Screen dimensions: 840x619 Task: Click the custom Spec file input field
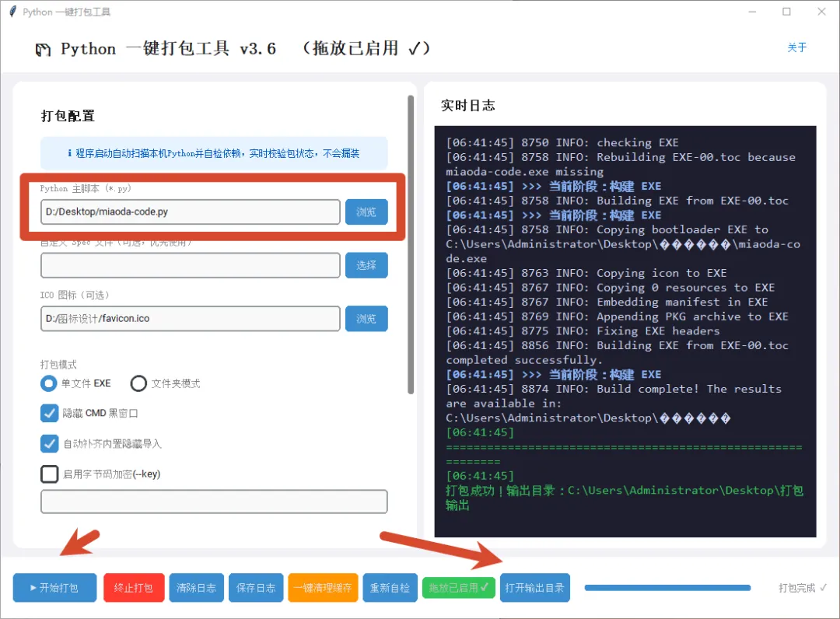click(x=191, y=266)
